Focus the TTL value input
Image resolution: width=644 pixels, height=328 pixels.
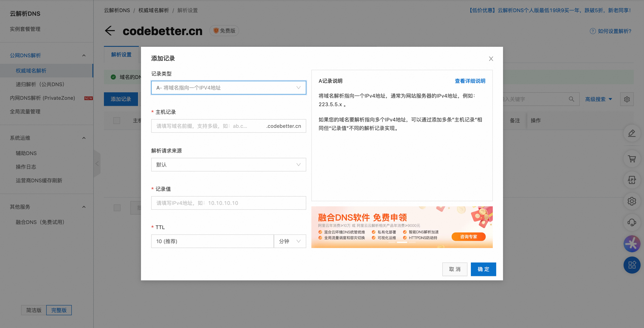[212, 241]
